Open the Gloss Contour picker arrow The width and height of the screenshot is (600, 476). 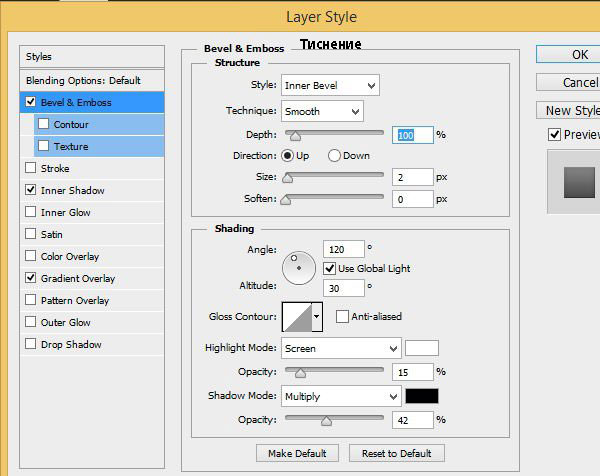(318, 317)
